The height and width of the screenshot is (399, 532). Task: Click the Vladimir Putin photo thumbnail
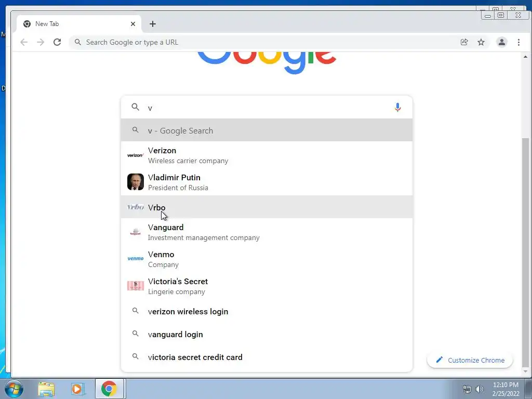(136, 182)
